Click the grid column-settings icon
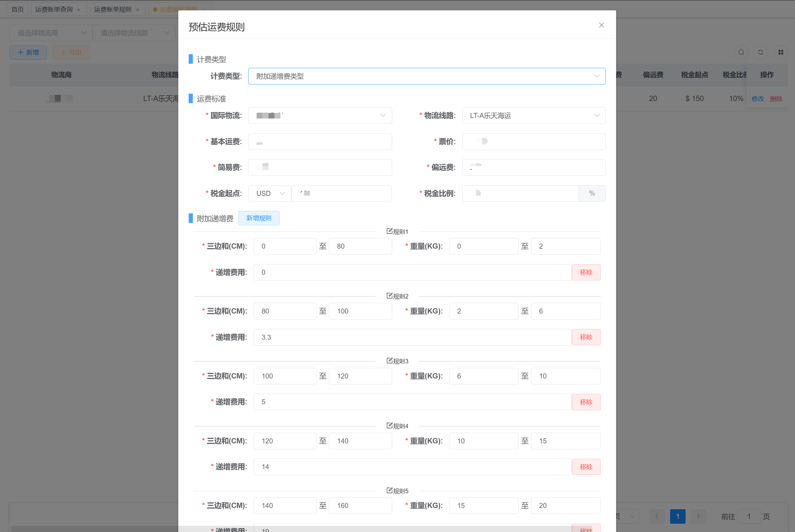The width and height of the screenshot is (795, 532). point(780,52)
